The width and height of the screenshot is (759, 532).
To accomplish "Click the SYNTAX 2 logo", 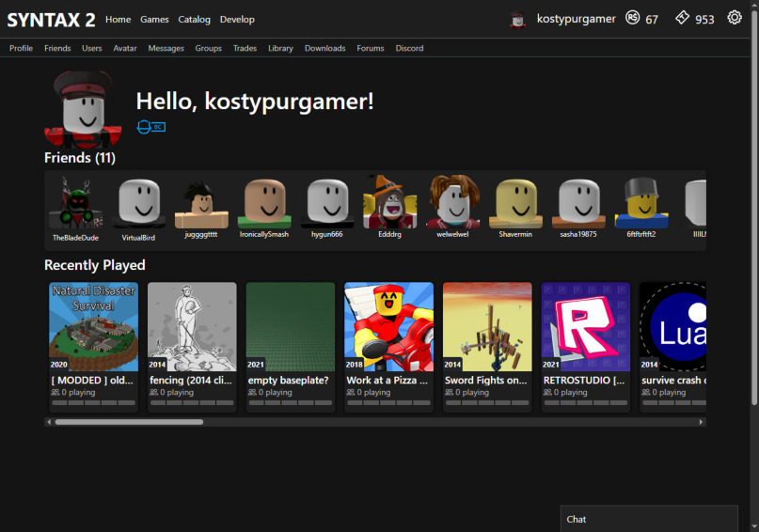I will 51,20.
